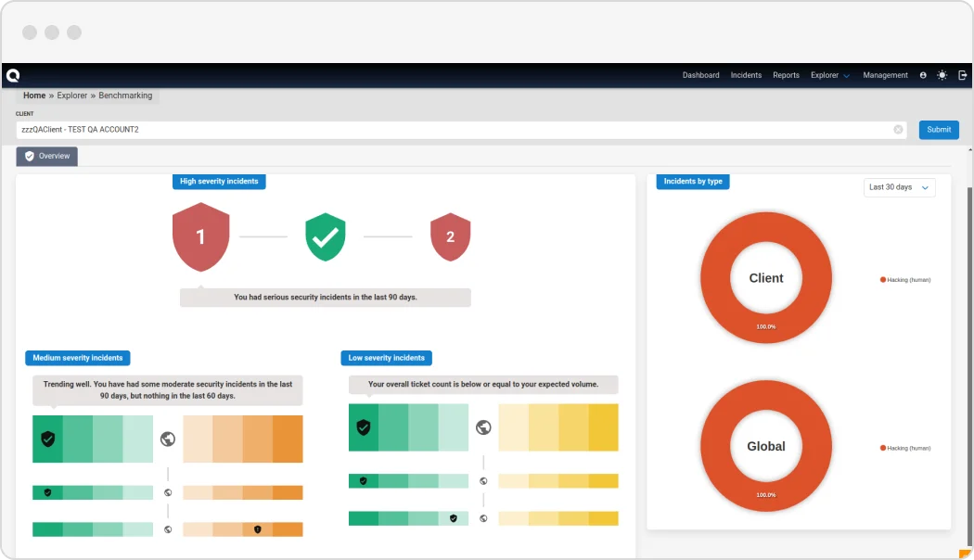Image resolution: width=974 pixels, height=560 pixels.
Task: Clear the client field with the X
Action: click(x=898, y=130)
